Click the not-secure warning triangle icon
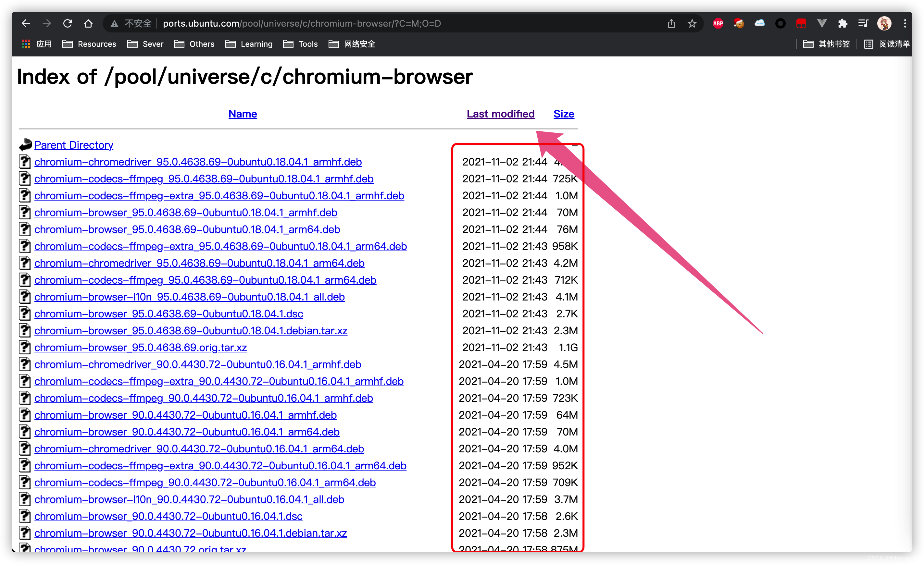The image size is (924, 564). [x=114, y=24]
